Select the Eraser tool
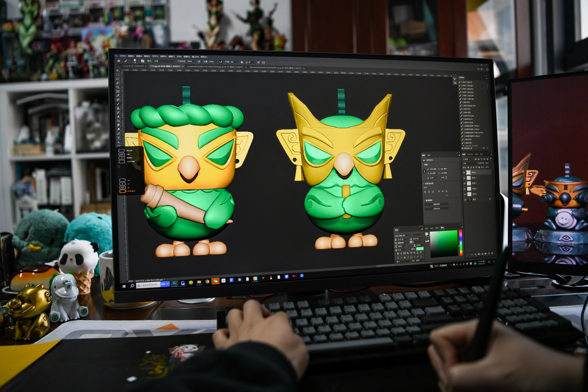Screen dimensions: 588x392 (x=118, y=117)
